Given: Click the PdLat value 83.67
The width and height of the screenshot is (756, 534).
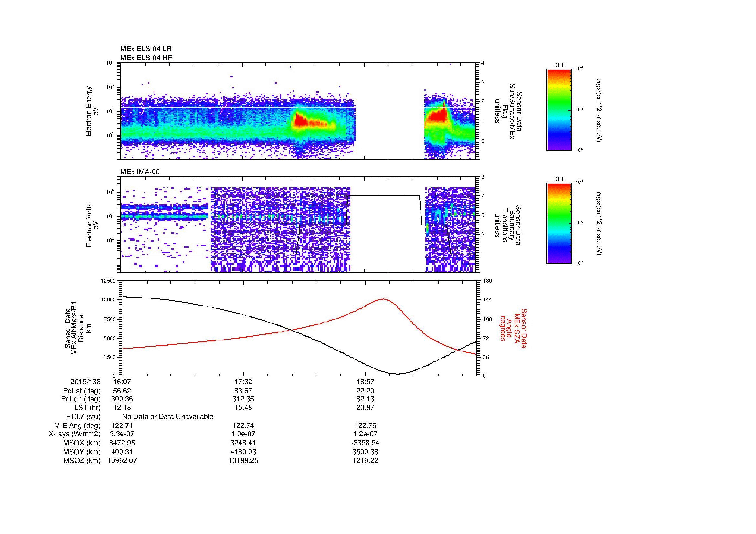Looking at the screenshot, I should tap(243, 391).
